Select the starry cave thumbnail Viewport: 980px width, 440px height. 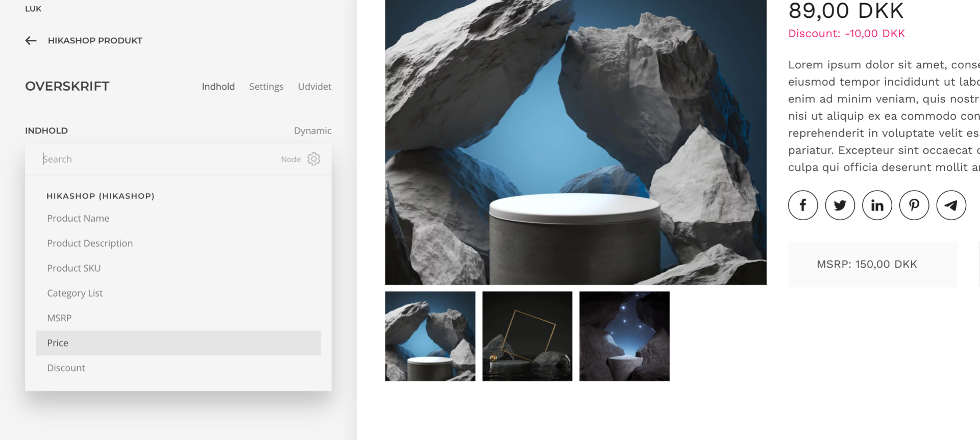(x=624, y=336)
